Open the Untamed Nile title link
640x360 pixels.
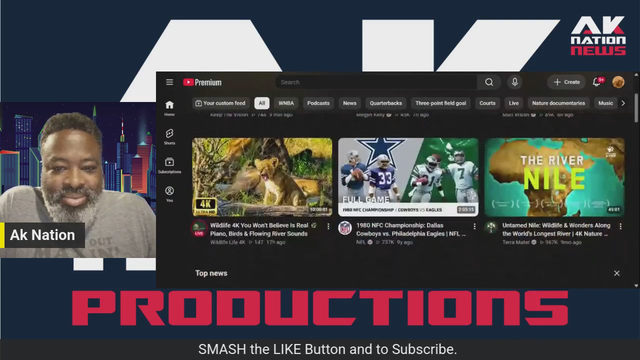tap(556, 229)
